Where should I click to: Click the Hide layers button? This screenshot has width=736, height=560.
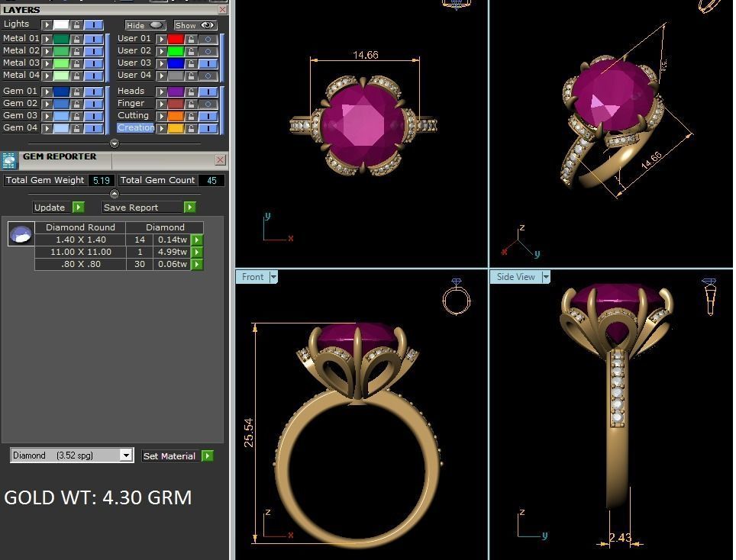click(x=145, y=25)
